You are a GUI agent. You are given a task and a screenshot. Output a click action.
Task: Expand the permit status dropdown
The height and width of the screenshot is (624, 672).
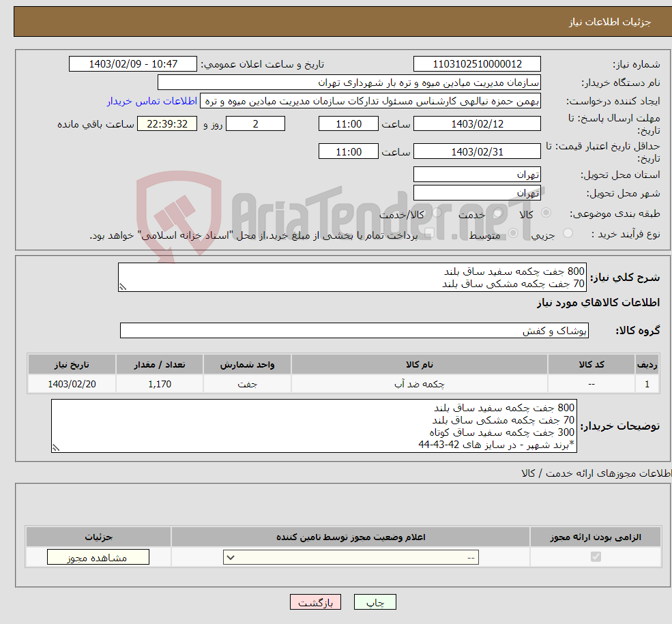pos(351,557)
